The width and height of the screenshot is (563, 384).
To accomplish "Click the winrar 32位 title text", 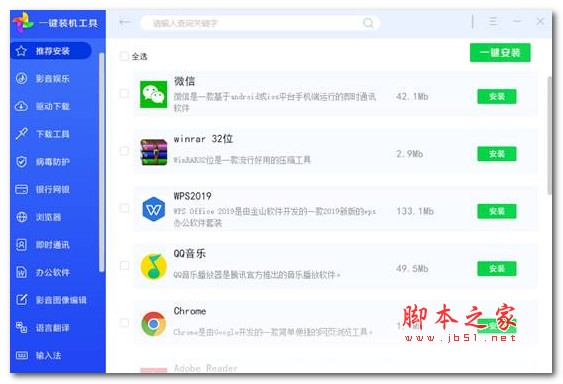I will 203,139.
